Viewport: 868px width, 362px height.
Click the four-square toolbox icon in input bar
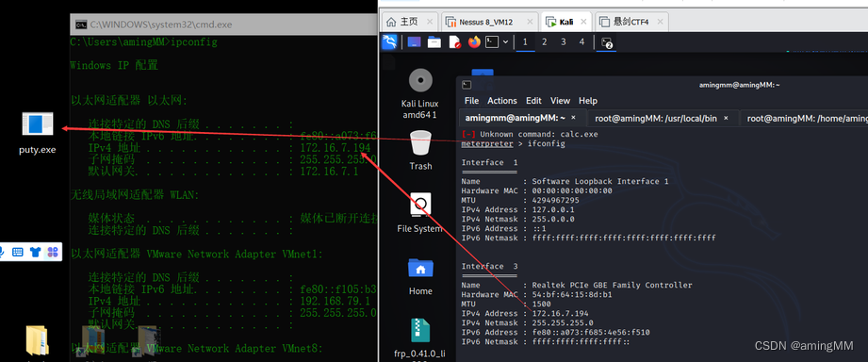[54, 252]
